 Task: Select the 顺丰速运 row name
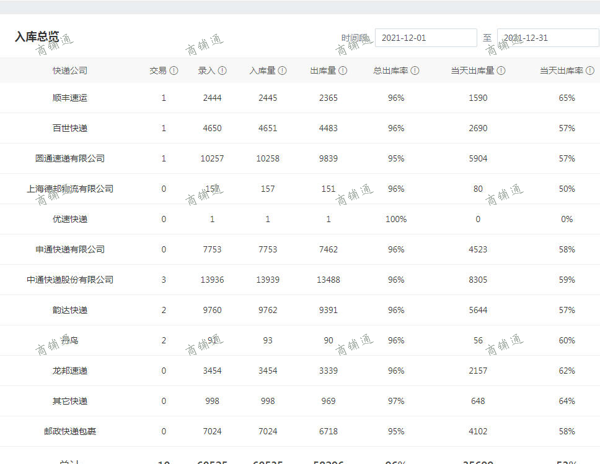click(x=70, y=98)
